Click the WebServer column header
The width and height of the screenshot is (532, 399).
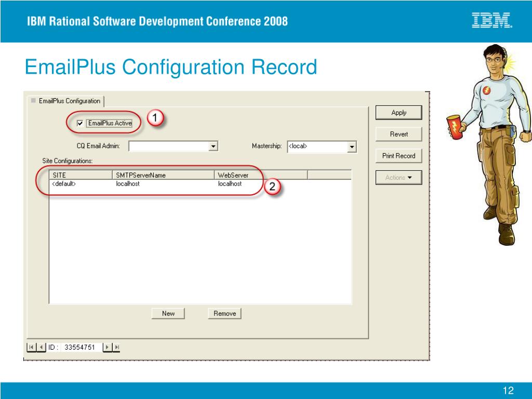261,175
